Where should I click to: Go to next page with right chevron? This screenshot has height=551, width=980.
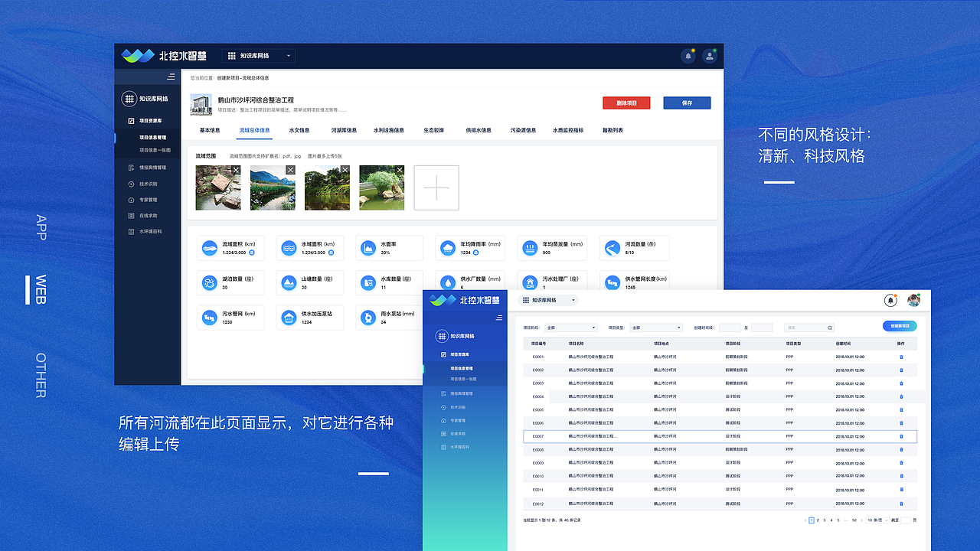[861, 520]
